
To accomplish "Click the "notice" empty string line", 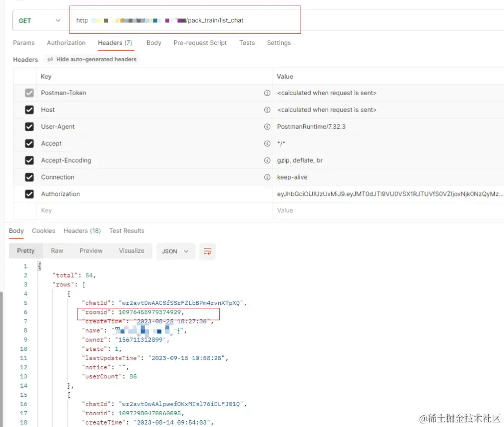I will [x=105, y=367].
